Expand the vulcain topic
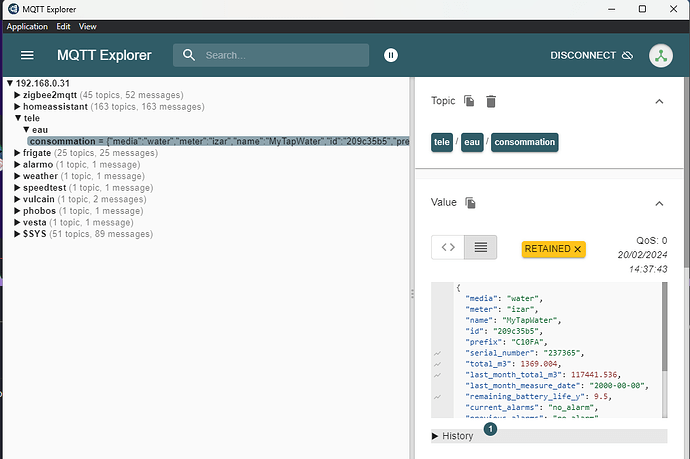The width and height of the screenshot is (690, 459). coord(17,199)
